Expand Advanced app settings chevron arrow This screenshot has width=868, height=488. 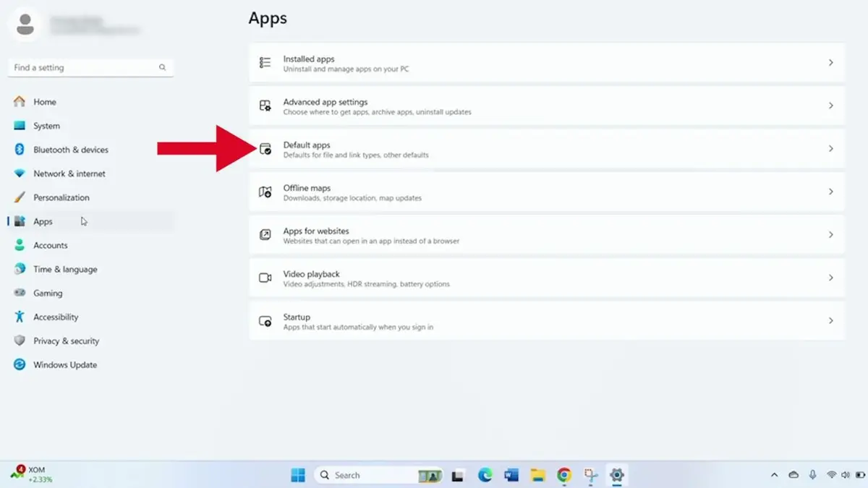pos(831,106)
